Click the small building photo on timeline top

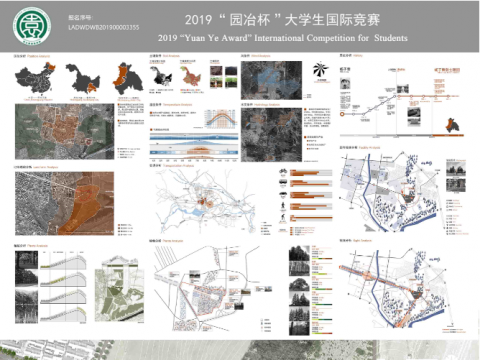coord(403,89)
